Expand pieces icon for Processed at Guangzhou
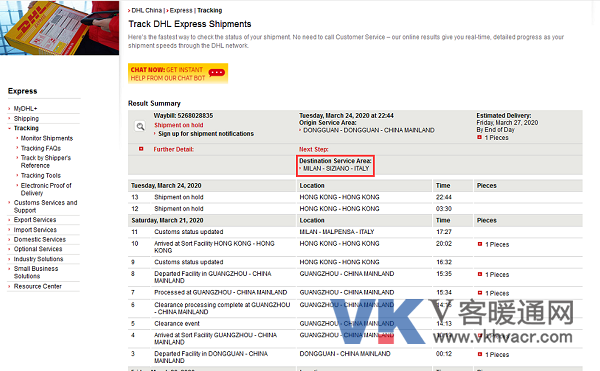This screenshot has height=371, width=600. [480, 293]
